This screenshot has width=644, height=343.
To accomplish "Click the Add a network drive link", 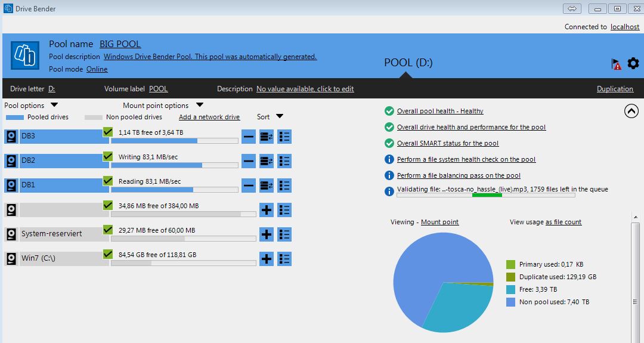I will tap(209, 117).
